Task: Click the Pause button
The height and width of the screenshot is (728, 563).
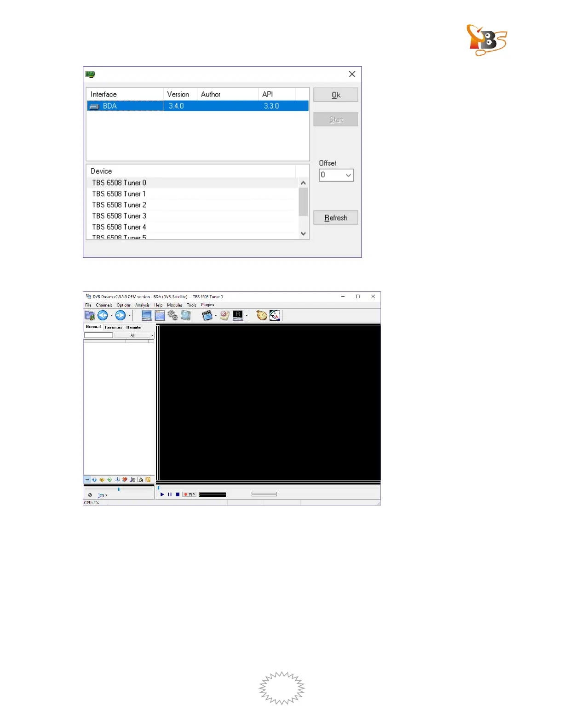Action: pyautogui.click(x=170, y=495)
